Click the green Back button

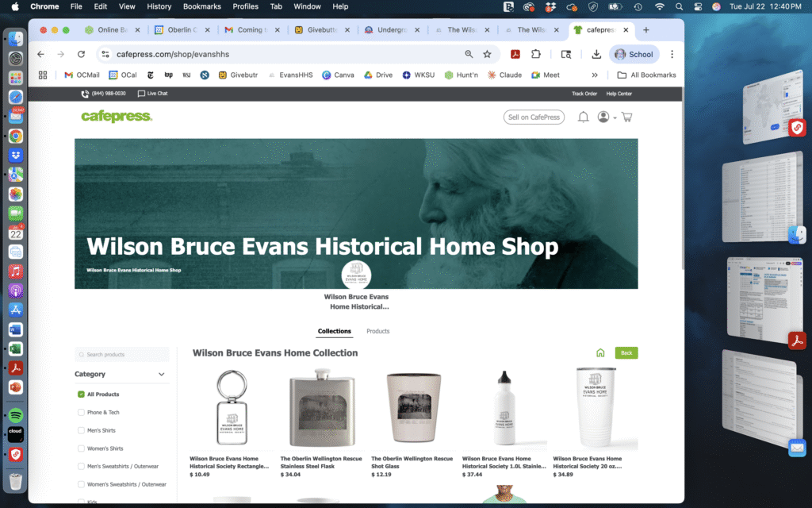pos(626,353)
